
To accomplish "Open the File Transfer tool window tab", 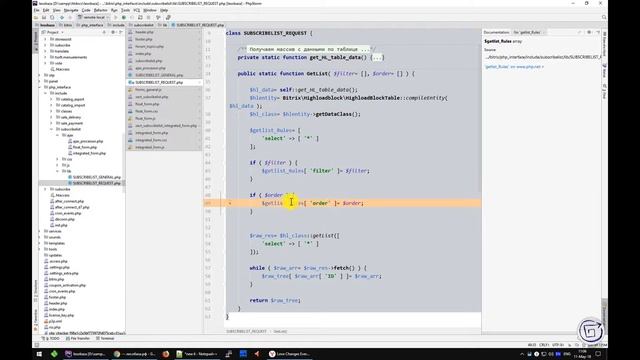I will tap(78, 338).
